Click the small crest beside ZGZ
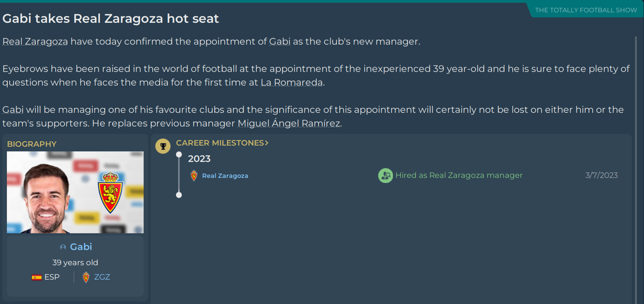This screenshot has width=644, height=304. (86, 277)
